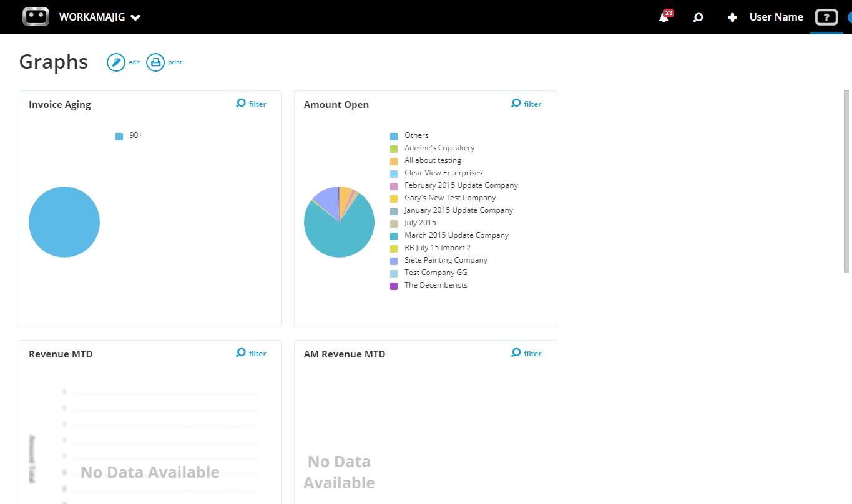Click the print link beside Graphs
Screen dimensions: 852x504
pyautogui.click(x=175, y=62)
